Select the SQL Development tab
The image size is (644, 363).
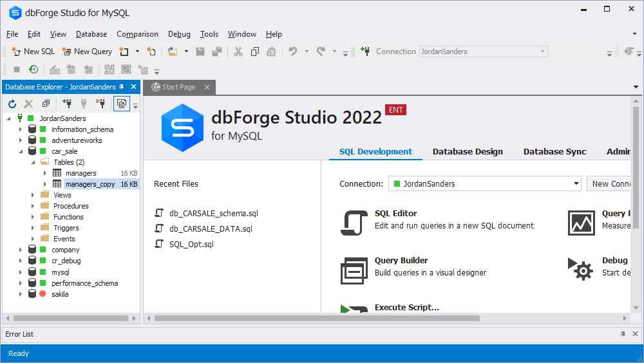pos(375,151)
